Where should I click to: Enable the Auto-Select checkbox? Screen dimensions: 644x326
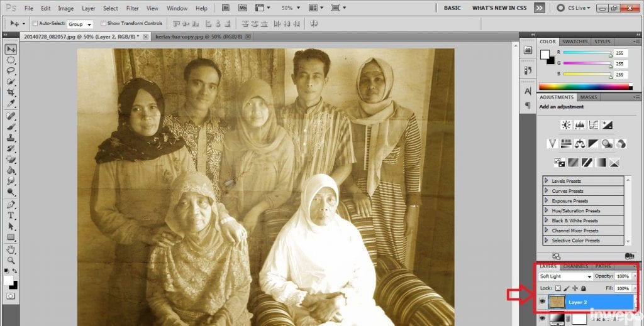coord(35,23)
